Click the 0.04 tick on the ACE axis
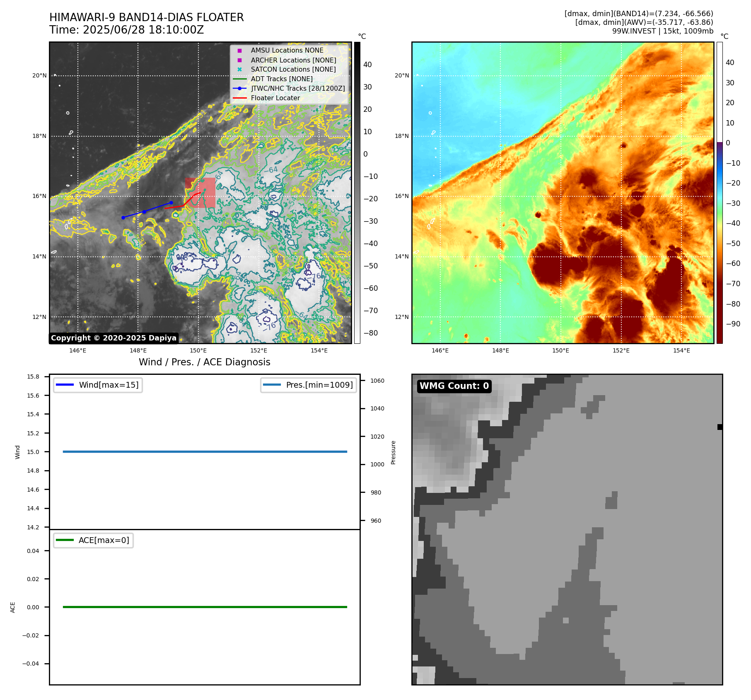The height and width of the screenshot is (700, 751). tap(33, 551)
